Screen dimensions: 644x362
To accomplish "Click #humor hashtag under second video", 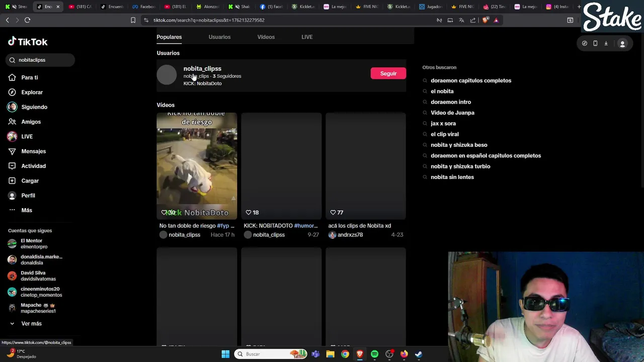I will [306, 226].
